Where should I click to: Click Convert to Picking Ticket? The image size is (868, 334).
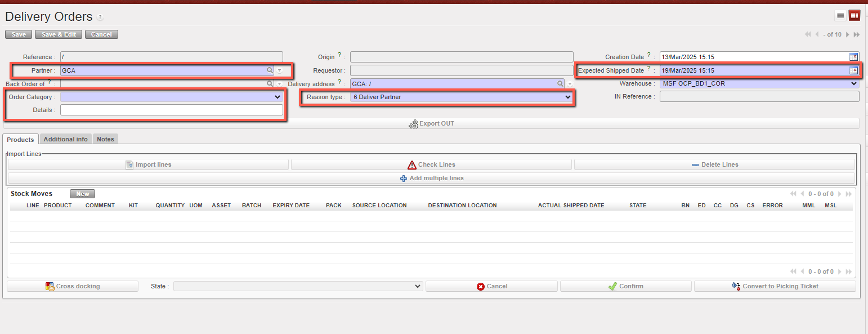[775, 286]
